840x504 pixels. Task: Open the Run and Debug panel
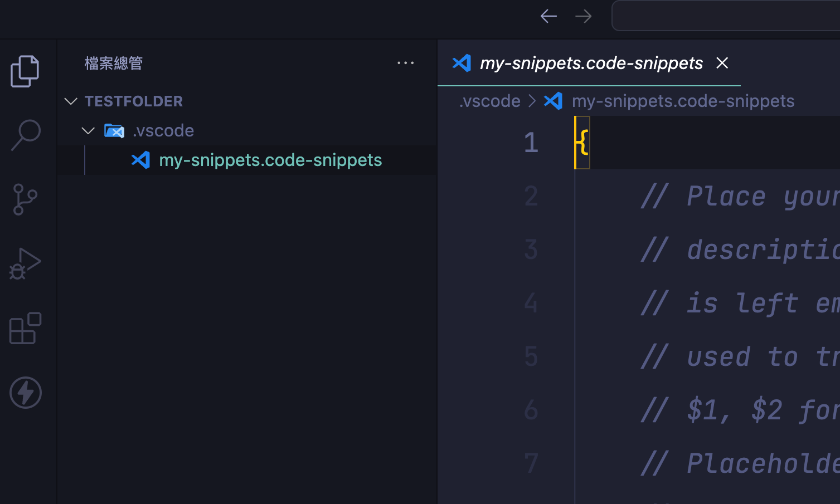click(25, 263)
